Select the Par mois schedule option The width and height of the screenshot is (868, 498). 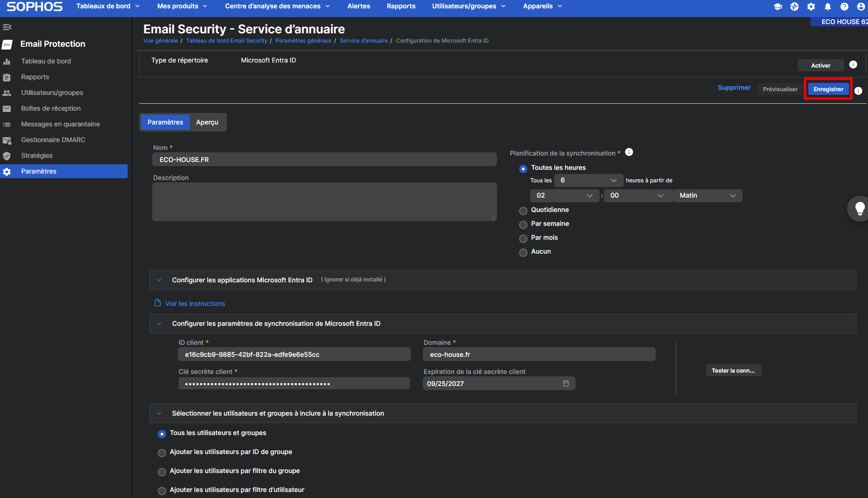(x=523, y=238)
